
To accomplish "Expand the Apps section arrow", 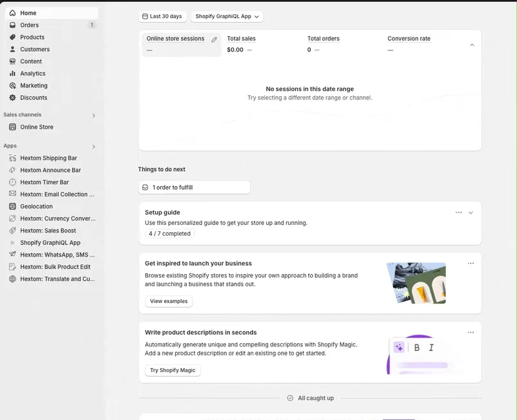I will pos(94,147).
